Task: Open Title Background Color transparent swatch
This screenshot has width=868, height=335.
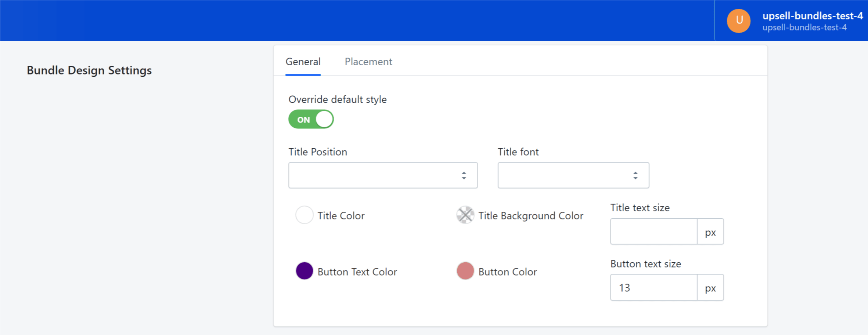Action: (465, 215)
